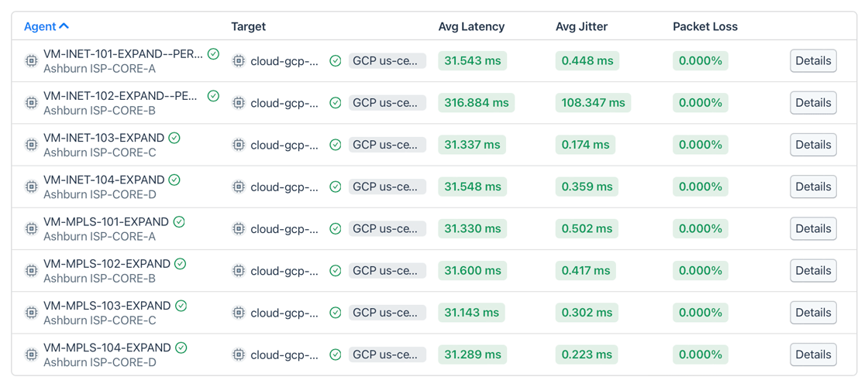868x387 pixels.
Task: Click the 108.347 ms jitter badge
Action: coord(593,103)
